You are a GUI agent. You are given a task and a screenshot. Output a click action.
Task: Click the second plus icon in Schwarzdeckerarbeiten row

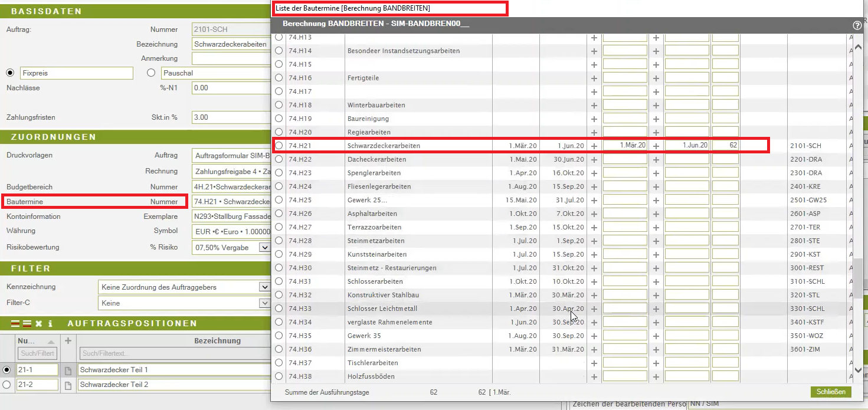(x=656, y=146)
